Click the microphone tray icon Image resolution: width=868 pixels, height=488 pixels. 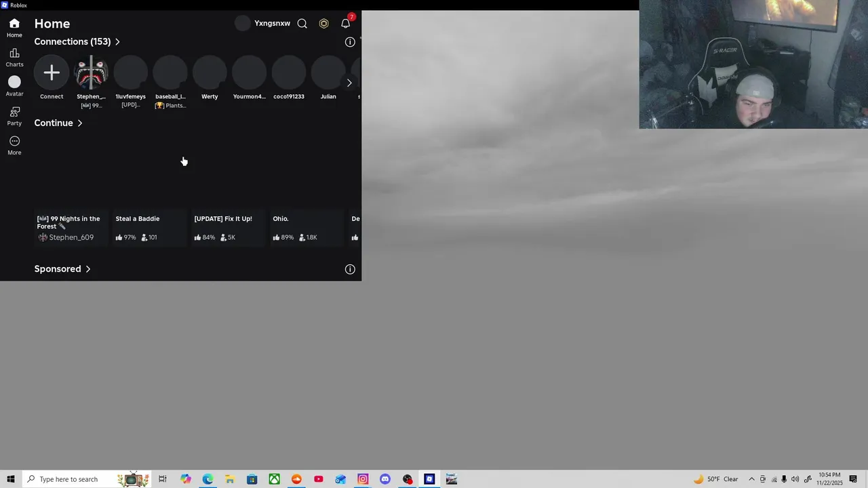(784, 479)
